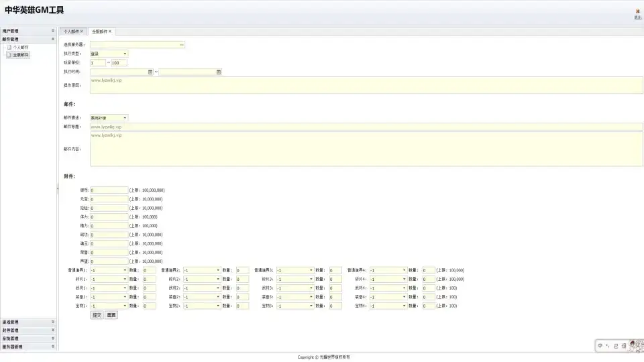
Task: Collapse the left sidebar splitter arrow
Action: [58, 189]
